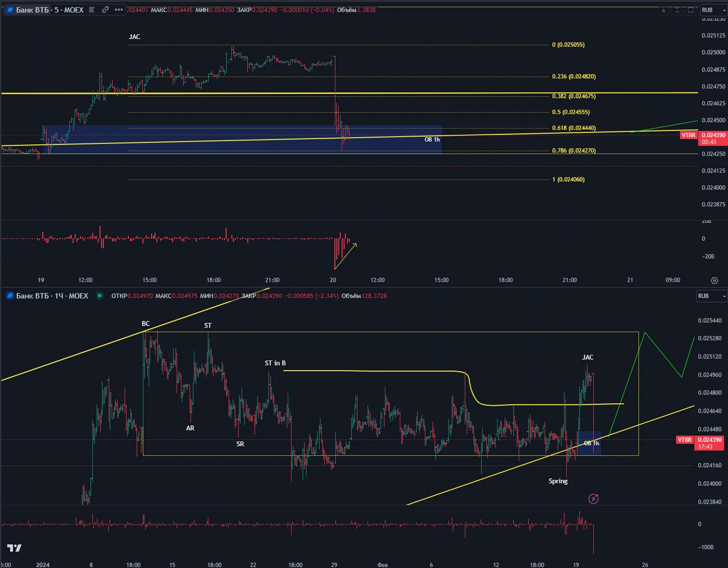The width and height of the screenshot is (728, 568).
Task: Select the 0.786 (0.024270) Fibonacci level label
Action: coord(574,151)
